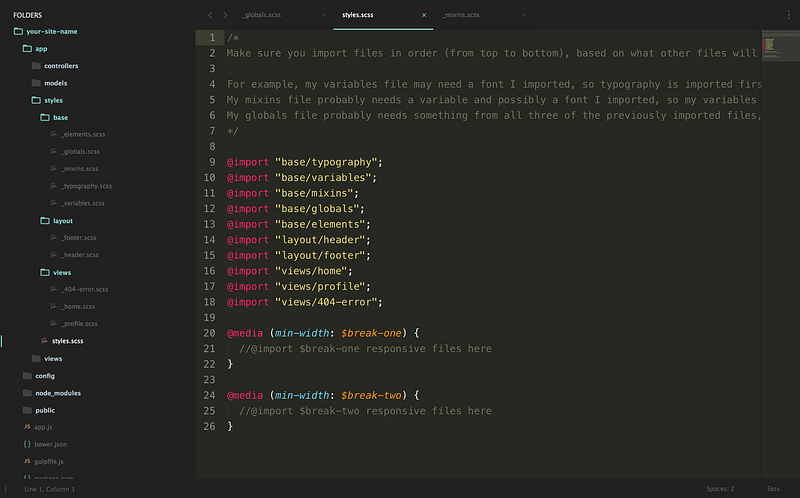800x498 pixels.
Task: Click the Sass icon next to _footer.scss
Action: [53, 238]
